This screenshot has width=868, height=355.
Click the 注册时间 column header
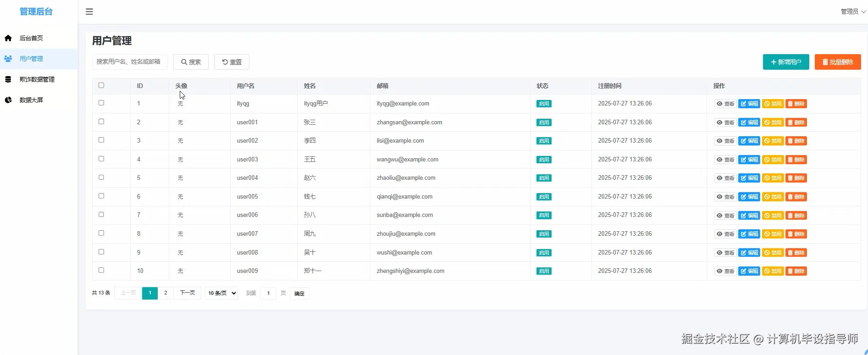pyautogui.click(x=610, y=86)
